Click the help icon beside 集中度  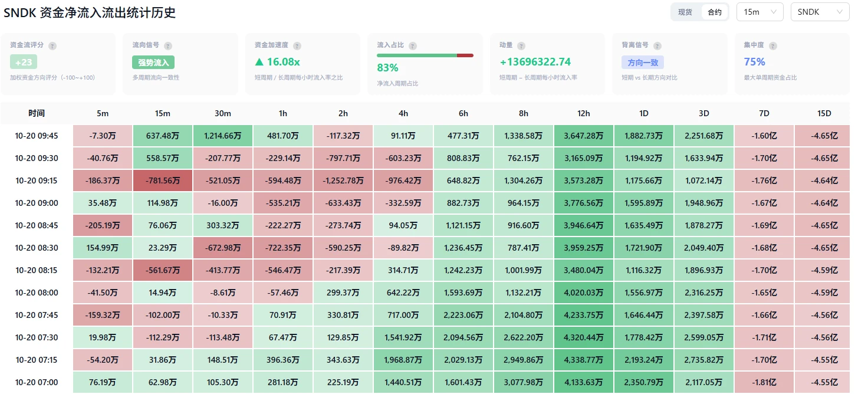point(772,45)
